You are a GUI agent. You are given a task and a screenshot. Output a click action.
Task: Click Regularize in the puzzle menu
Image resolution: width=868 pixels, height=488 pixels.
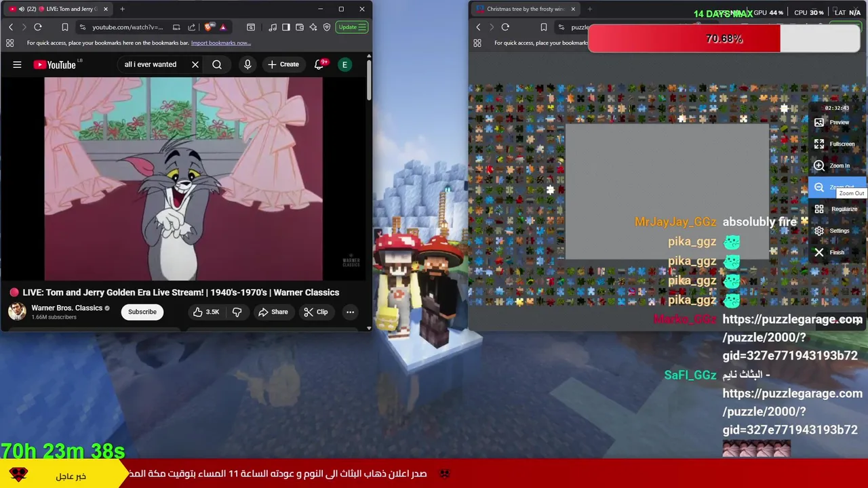(x=837, y=209)
